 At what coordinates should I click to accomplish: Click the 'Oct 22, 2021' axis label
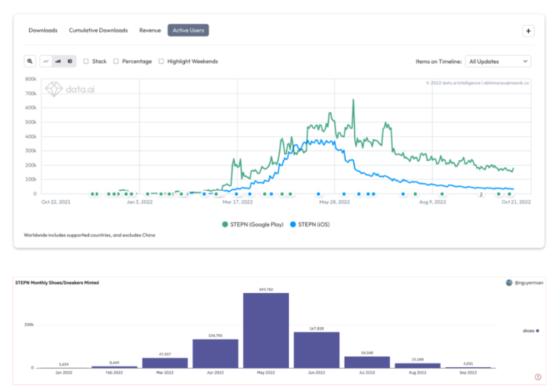[x=56, y=202]
